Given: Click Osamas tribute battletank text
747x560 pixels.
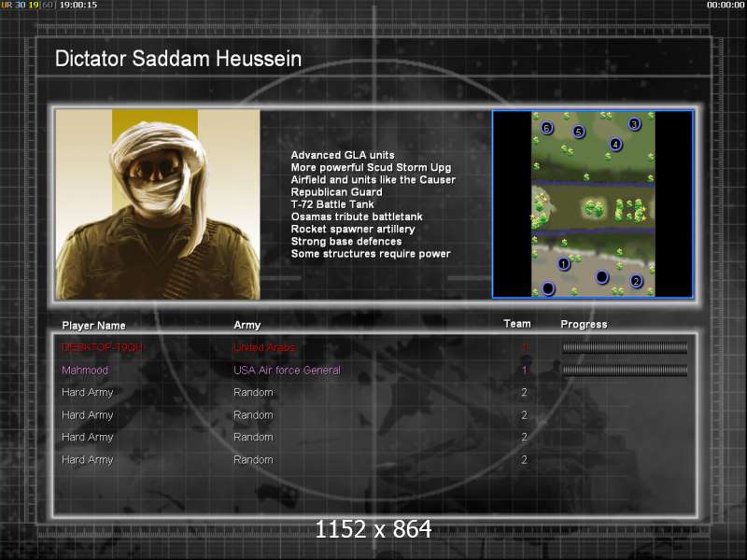Looking at the screenshot, I should click(357, 217).
